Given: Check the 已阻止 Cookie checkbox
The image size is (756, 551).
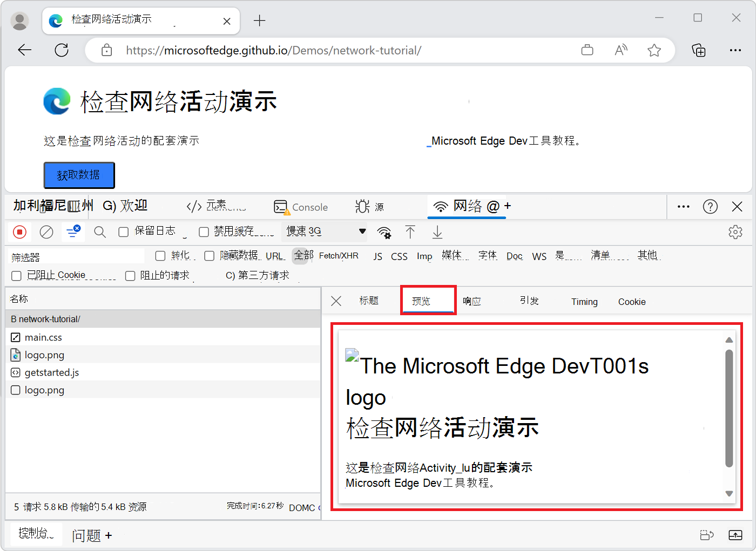Looking at the screenshot, I should pyautogui.click(x=17, y=276).
